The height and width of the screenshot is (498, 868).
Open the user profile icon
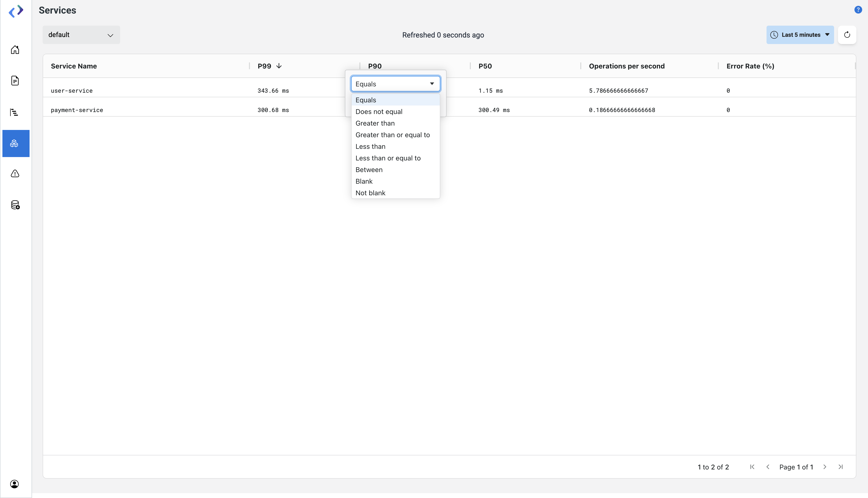[x=14, y=484]
